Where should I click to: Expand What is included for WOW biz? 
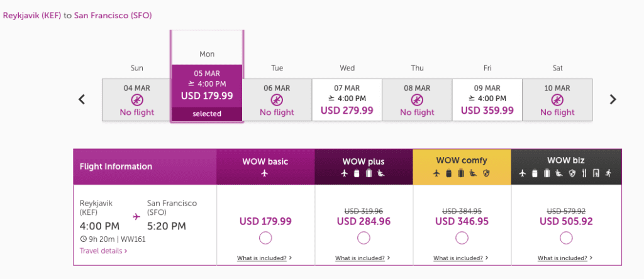[x=565, y=258]
